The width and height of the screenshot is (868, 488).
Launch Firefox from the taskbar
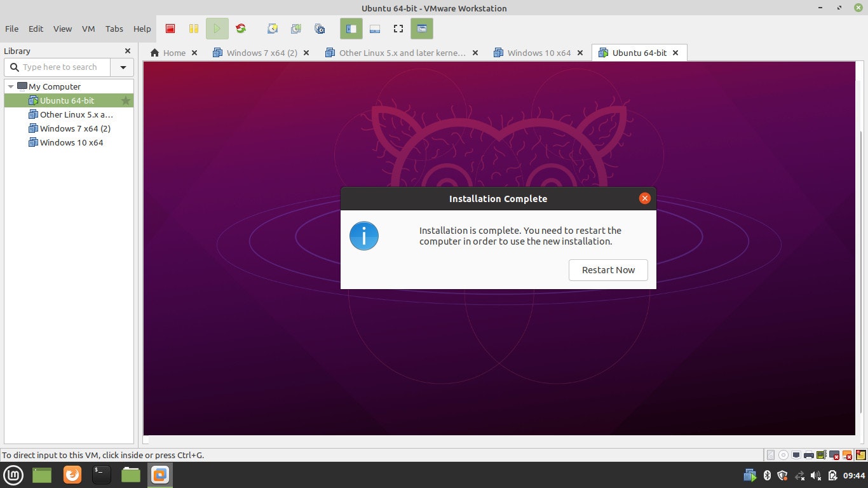click(x=72, y=475)
